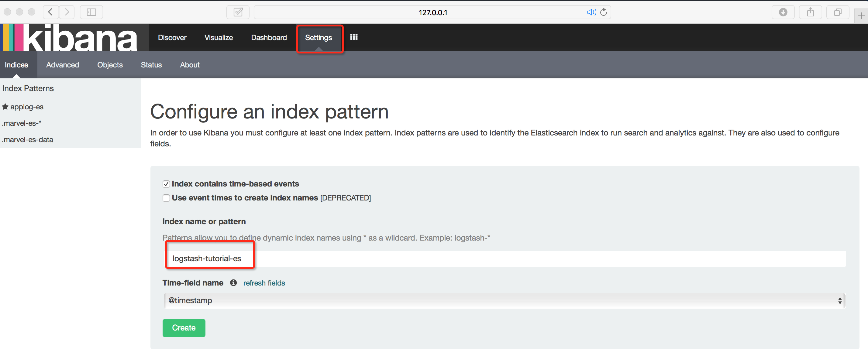Toggle the Safari sidebar icon
The image size is (868, 356).
[x=91, y=12]
